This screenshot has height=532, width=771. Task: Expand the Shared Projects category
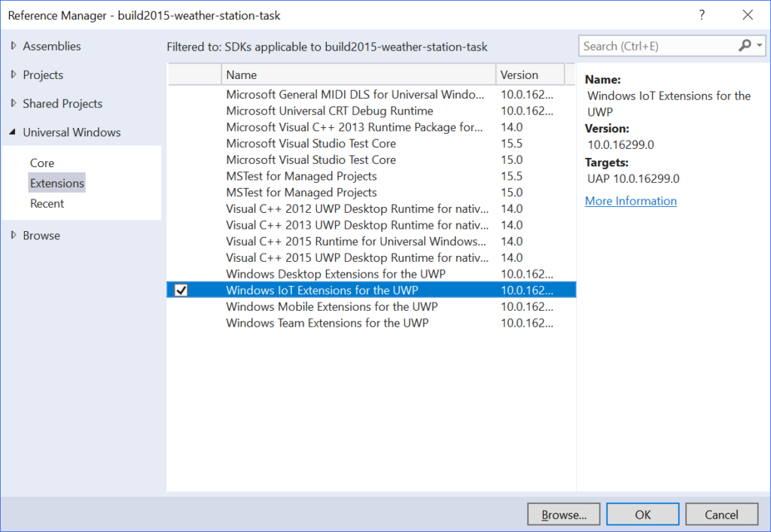[x=14, y=103]
